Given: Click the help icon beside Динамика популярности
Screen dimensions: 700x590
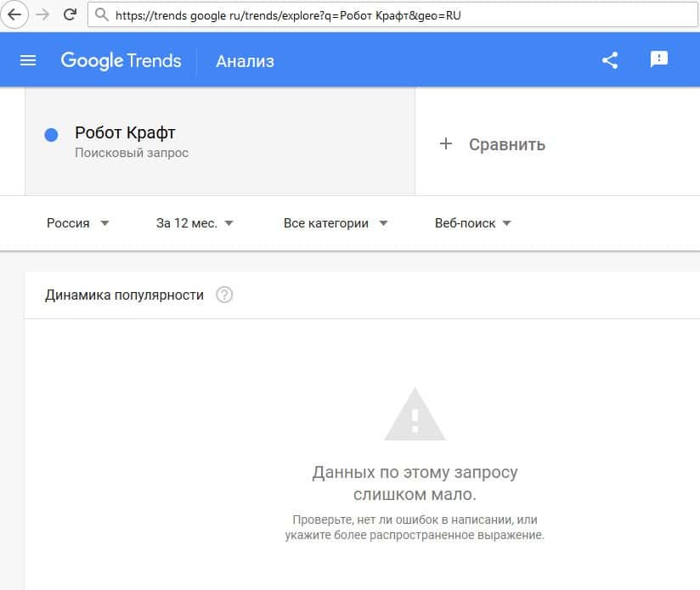Looking at the screenshot, I should [224, 295].
